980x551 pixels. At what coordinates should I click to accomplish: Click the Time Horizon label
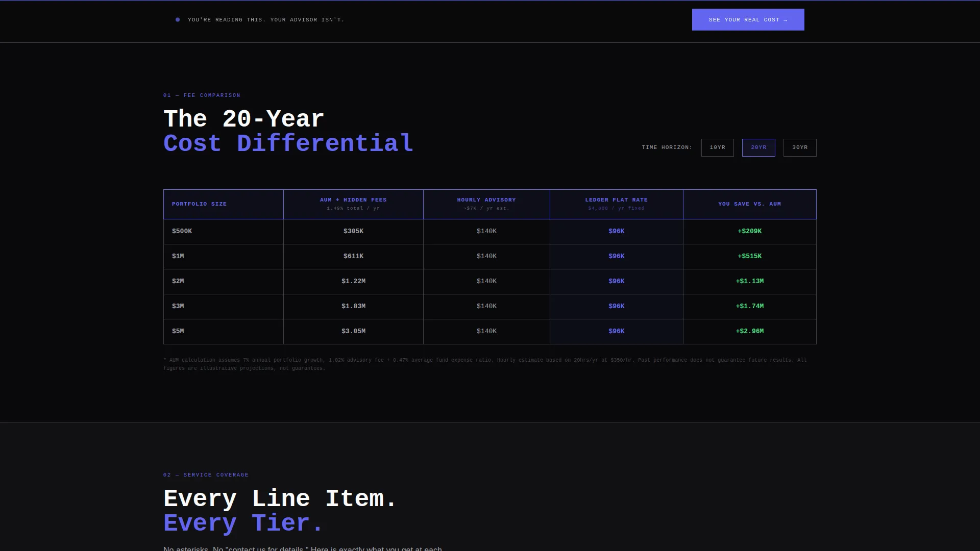(x=667, y=147)
